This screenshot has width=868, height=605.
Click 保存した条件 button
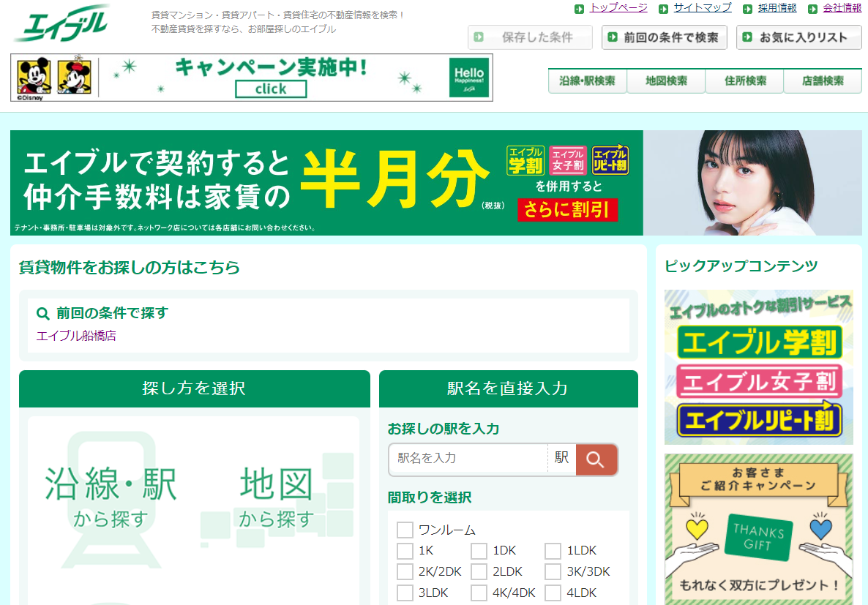click(530, 37)
